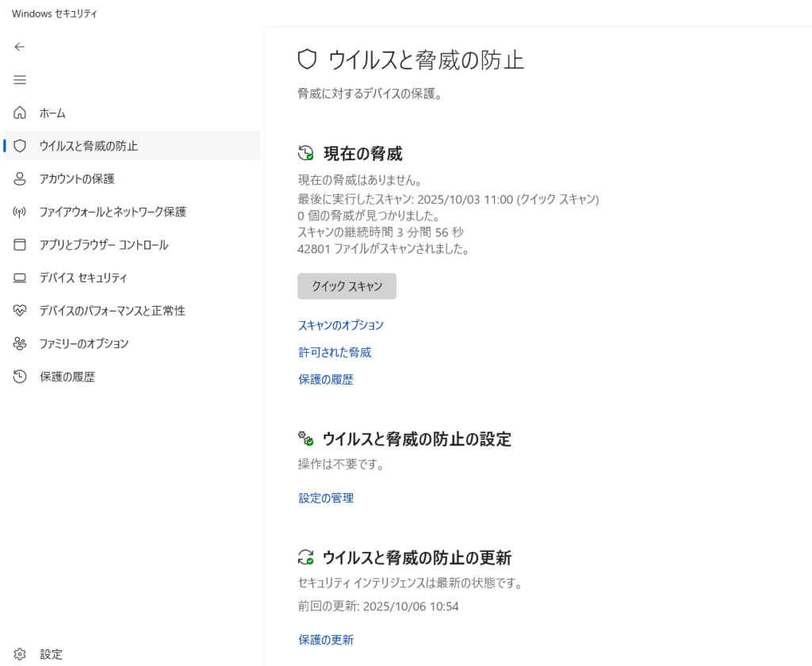
Task: Click the デバイス セキュリティ laptop icon
Action: coord(21,278)
